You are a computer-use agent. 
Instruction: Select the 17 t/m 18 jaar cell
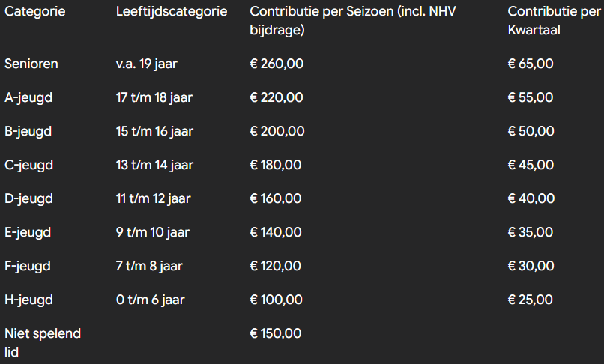coord(154,97)
